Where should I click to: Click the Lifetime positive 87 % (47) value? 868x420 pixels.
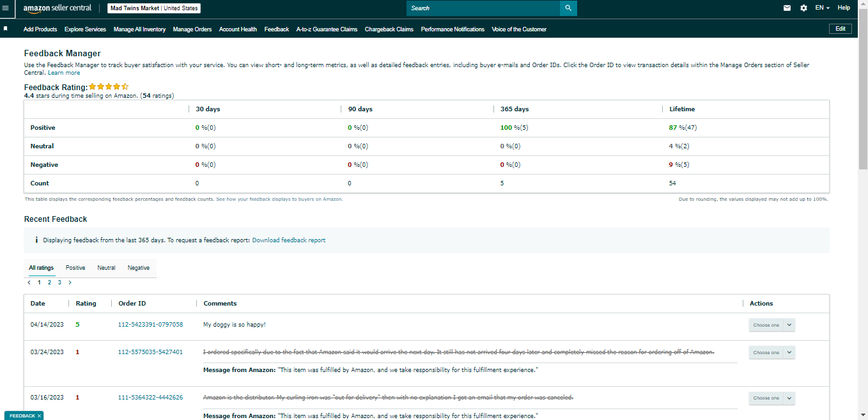click(x=683, y=128)
